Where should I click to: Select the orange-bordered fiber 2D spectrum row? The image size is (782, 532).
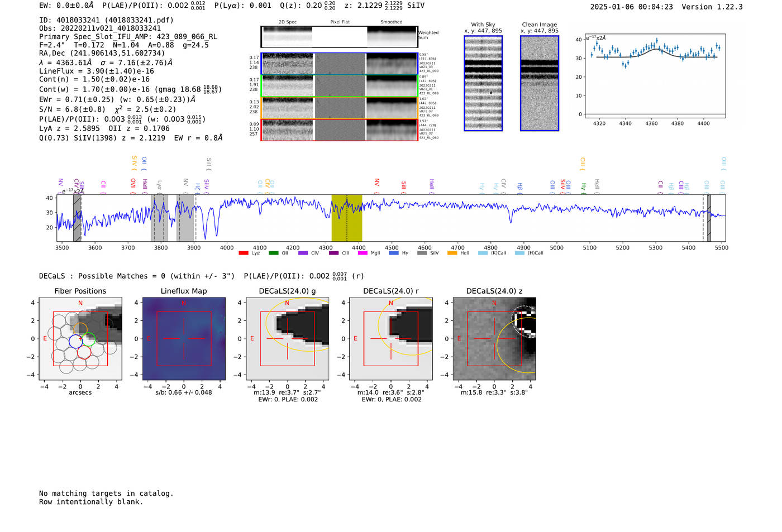[x=339, y=108]
